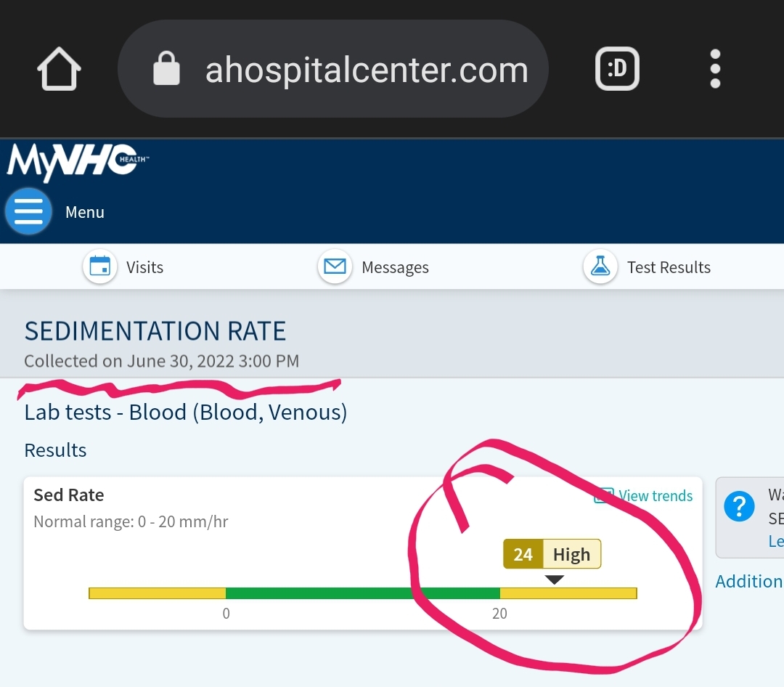Screen dimensions: 784x687
Task: Click the green normal range segment
Action: tap(362, 593)
